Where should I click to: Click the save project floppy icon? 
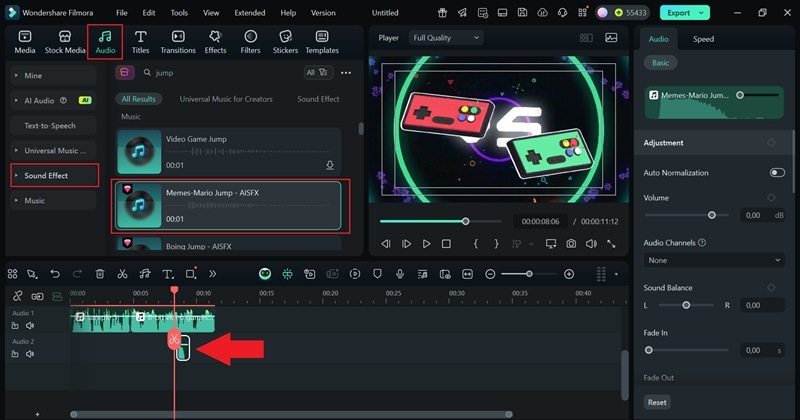[522, 13]
